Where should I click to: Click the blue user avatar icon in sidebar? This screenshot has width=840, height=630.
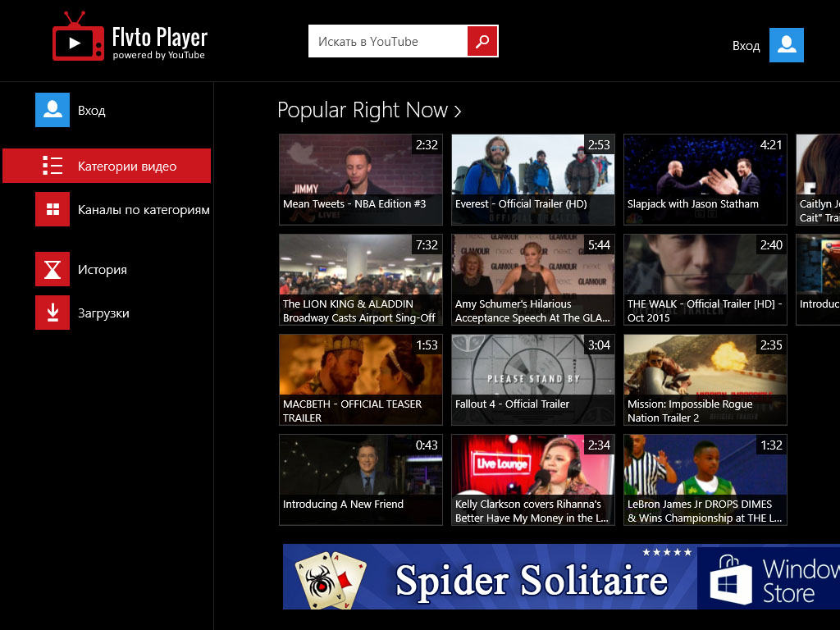coord(52,110)
